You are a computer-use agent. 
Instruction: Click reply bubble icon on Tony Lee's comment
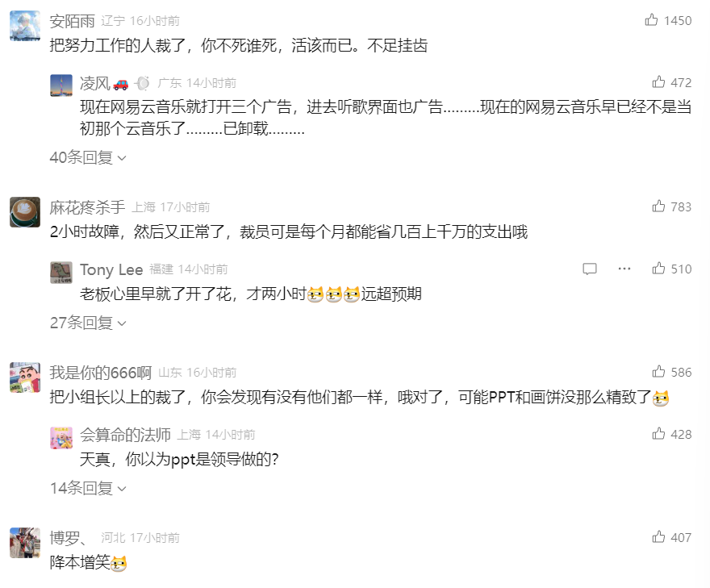coord(590,269)
